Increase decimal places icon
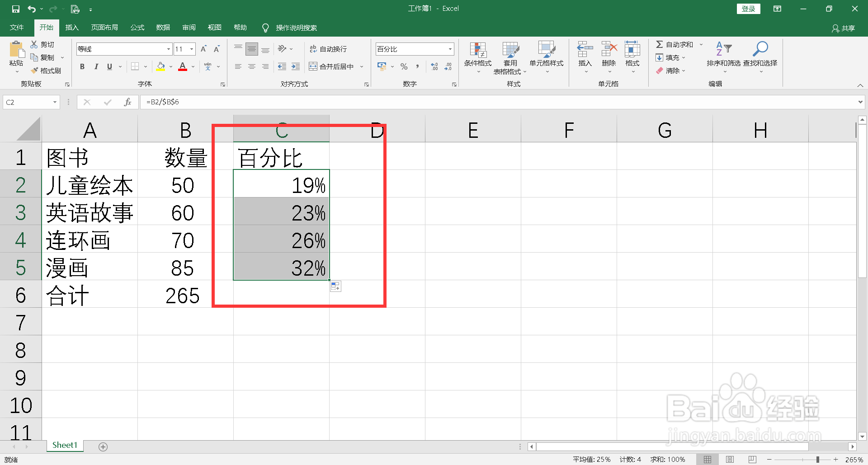The height and width of the screenshot is (465, 868). [434, 66]
